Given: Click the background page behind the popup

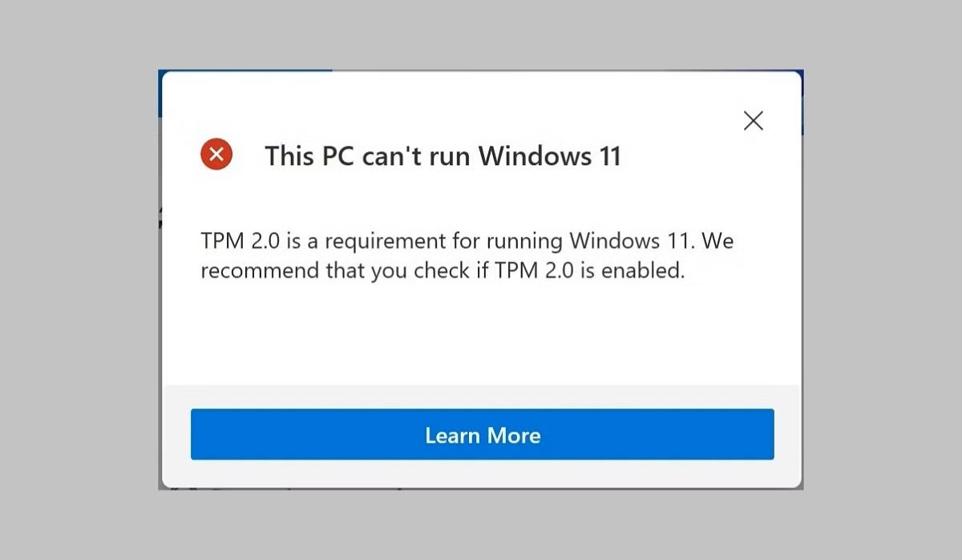Looking at the screenshot, I should click(x=80, y=280).
